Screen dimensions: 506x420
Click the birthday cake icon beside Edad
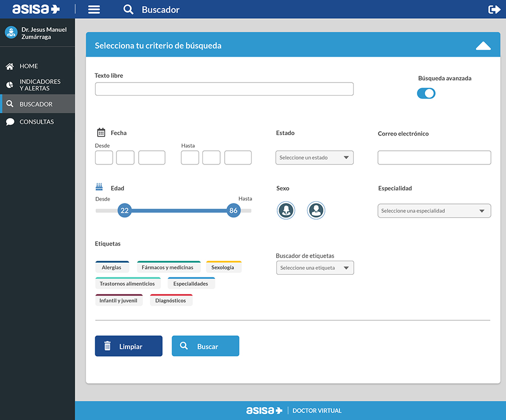pos(100,187)
